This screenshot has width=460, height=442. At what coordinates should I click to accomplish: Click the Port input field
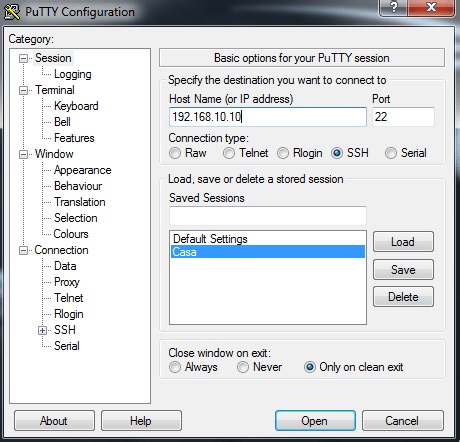point(403,117)
